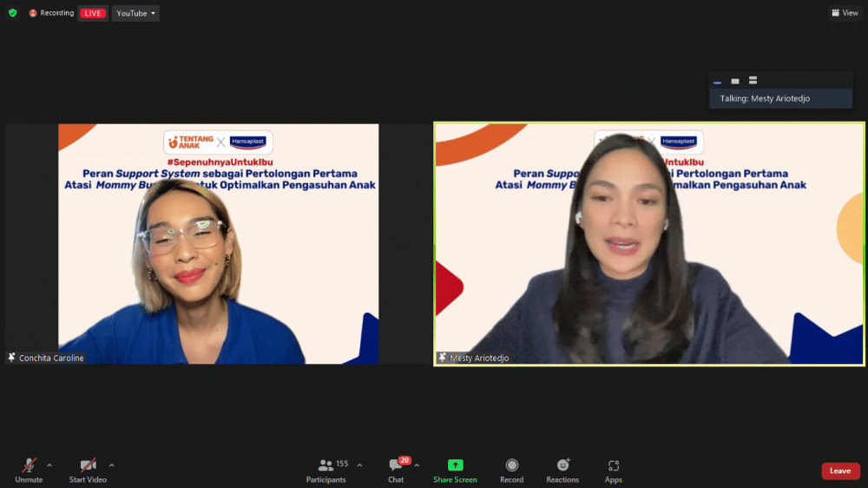
Task: Click the Conchita Caroline name label
Action: pos(51,359)
